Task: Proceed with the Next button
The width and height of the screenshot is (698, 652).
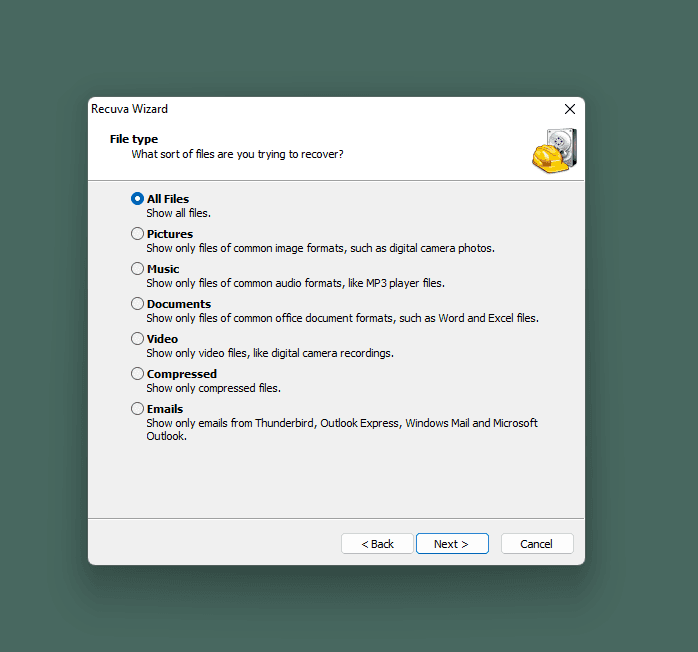Action: tap(452, 543)
